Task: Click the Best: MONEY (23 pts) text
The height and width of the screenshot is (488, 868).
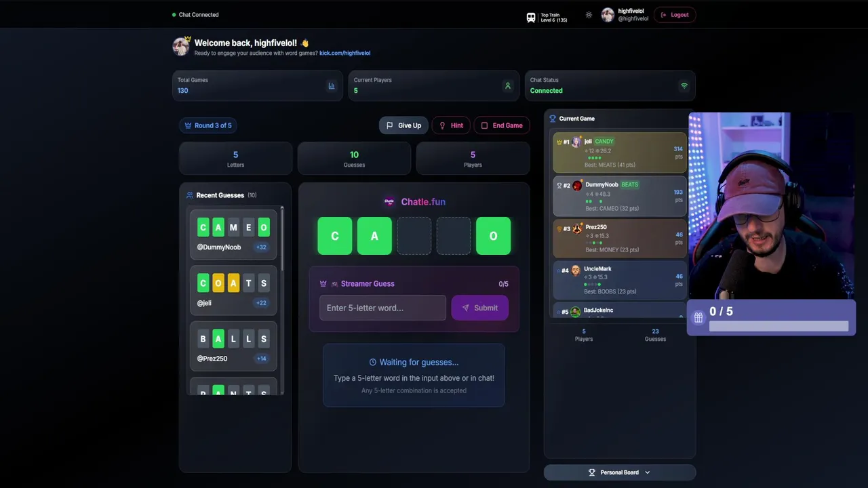Action: [x=612, y=249]
